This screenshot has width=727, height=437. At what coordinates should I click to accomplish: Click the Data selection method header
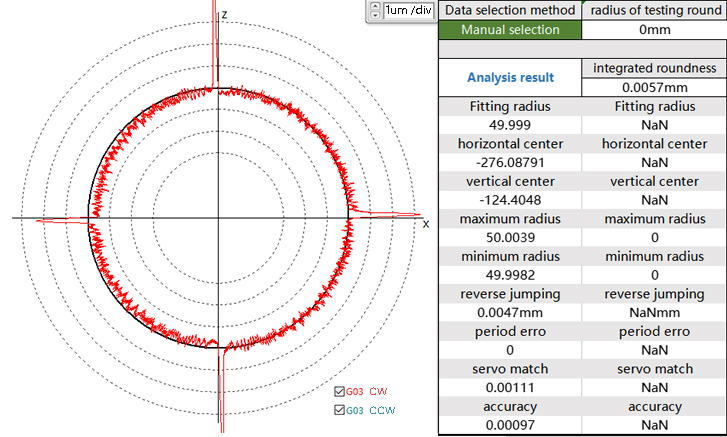(x=510, y=9)
